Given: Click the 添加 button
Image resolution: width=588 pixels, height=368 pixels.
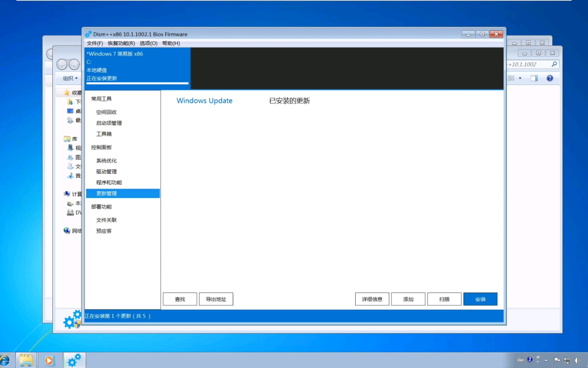Looking at the screenshot, I should [x=408, y=299].
